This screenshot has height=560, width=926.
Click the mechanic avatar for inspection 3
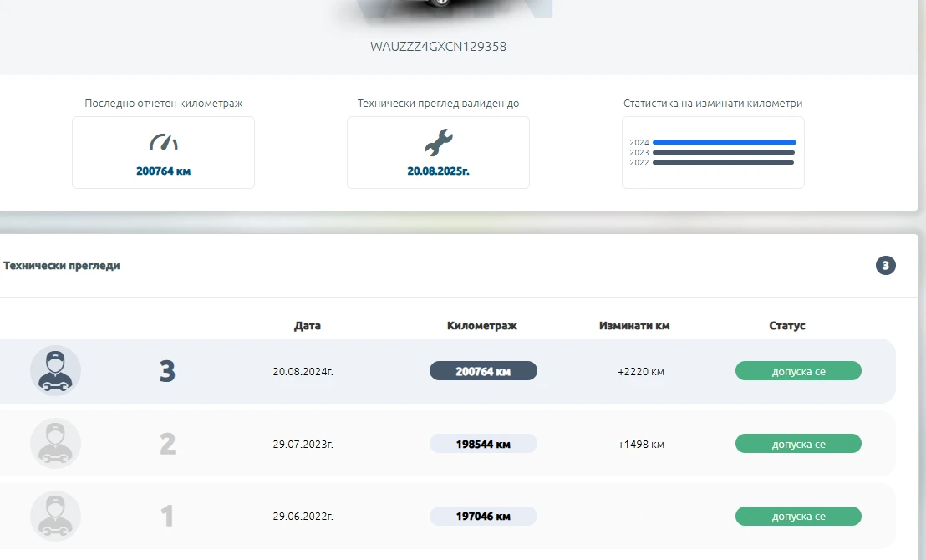55,370
